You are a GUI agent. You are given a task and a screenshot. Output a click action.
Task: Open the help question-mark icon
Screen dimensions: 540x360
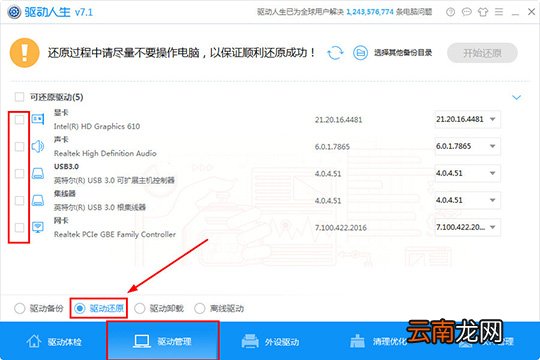click(450, 12)
